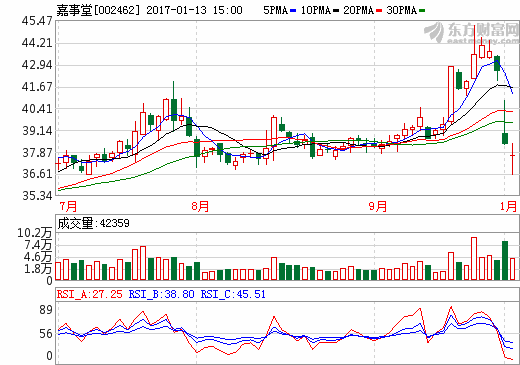Click the timestamp 2017-01-13 15:00
The height and width of the screenshot is (365, 520).
[194, 10]
